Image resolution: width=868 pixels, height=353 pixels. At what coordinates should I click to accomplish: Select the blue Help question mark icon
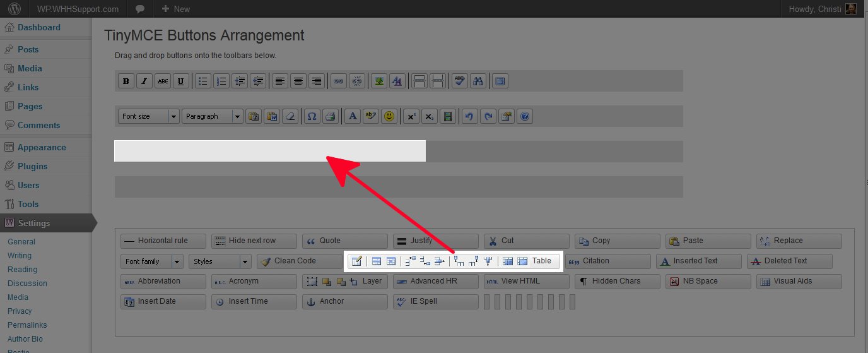click(525, 116)
